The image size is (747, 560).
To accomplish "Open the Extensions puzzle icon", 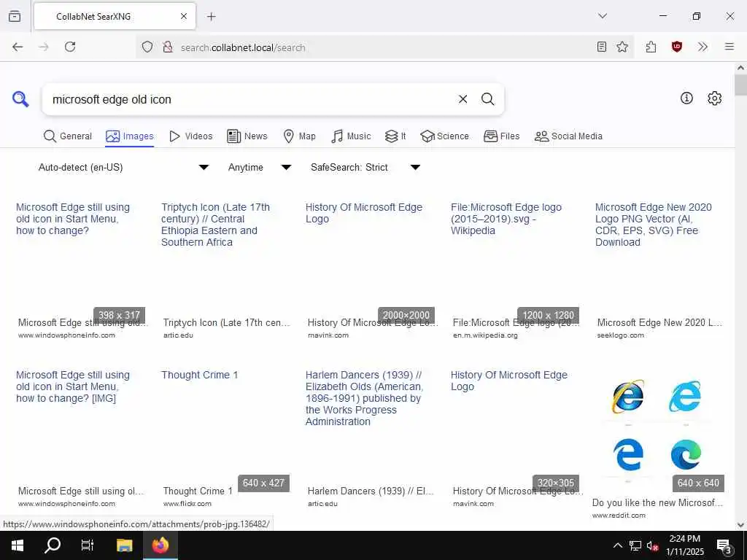I will point(651,47).
